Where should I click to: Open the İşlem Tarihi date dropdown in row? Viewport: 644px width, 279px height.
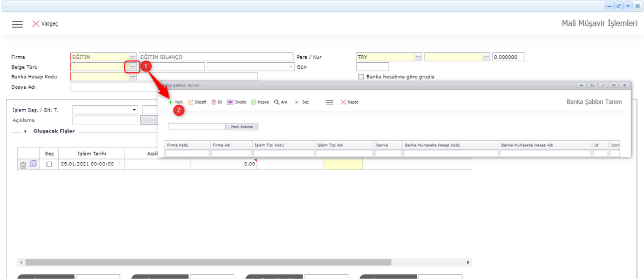coord(119,164)
